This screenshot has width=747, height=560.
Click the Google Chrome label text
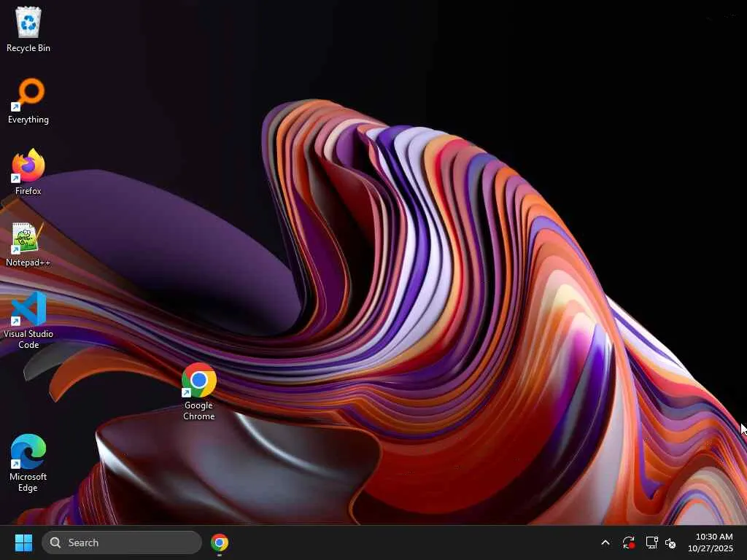pos(198,411)
